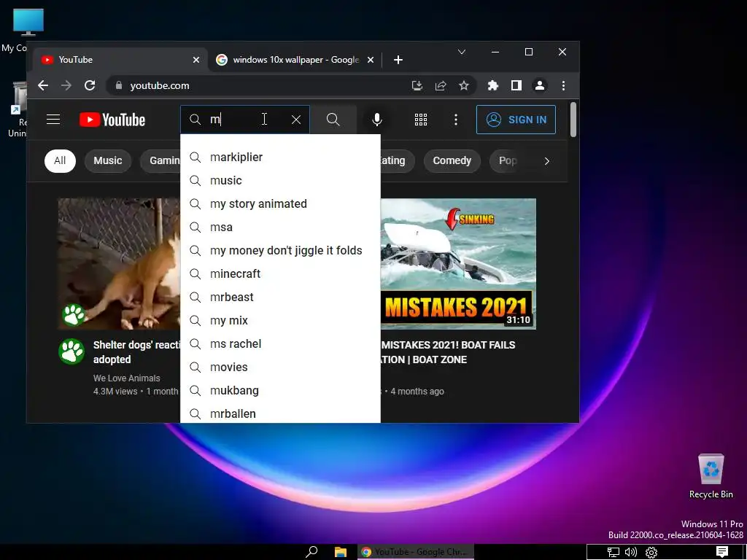
Task: Select the Recycle Bin desktop icon
Action: 711,475
